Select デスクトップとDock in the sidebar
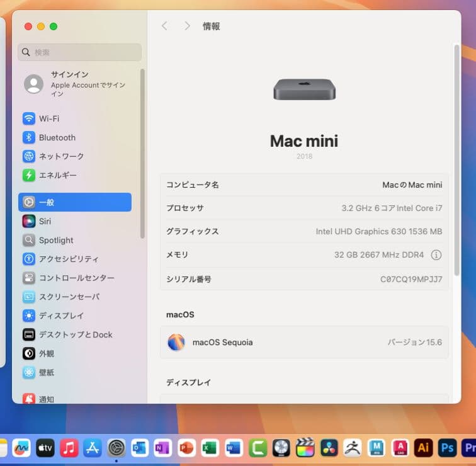Screen dimensions: 476x466 (75, 334)
